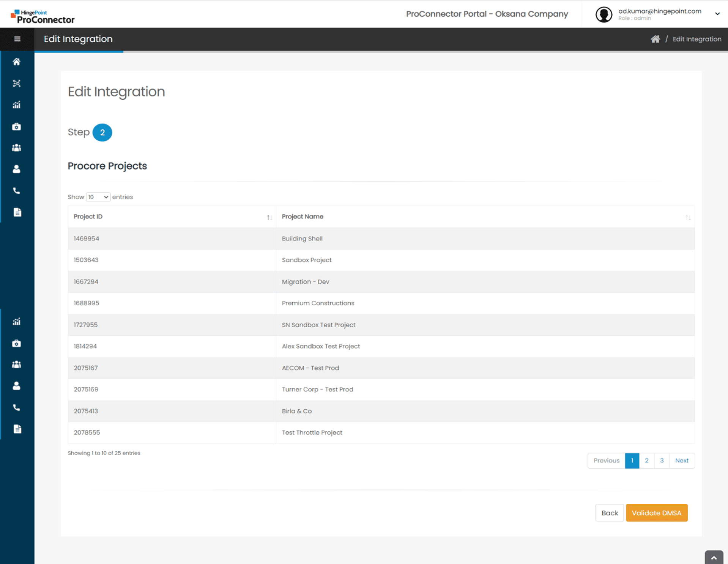Expand the user account chevron
Viewport: 728px width, 564px height.
click(x=717, y=14)
